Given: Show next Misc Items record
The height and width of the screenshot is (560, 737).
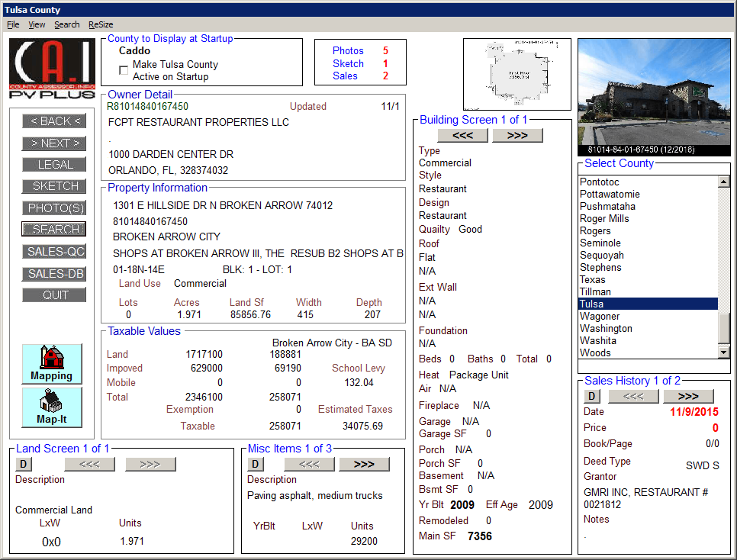Looking at the screenshot, I should tap(364, 464).
